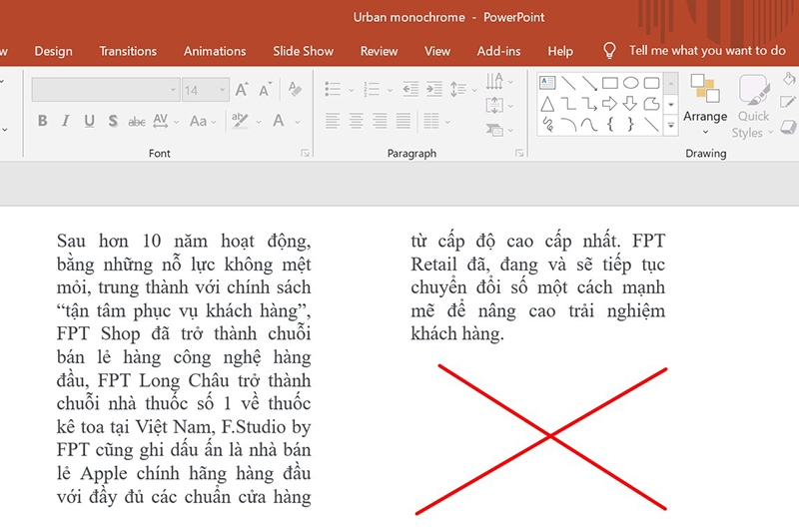The height and width of the screenshot is (532, 799).
Task: Justify the paragraph text
Action: click(403, 121)
